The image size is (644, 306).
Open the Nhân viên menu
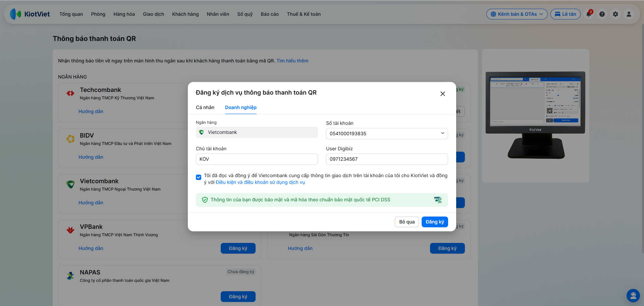[218, 14]
